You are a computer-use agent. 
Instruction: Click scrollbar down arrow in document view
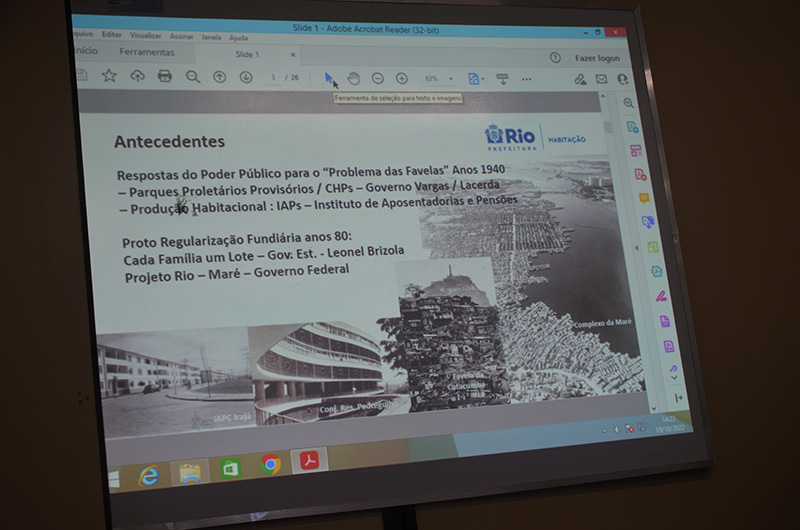click(x=654, y=409)
